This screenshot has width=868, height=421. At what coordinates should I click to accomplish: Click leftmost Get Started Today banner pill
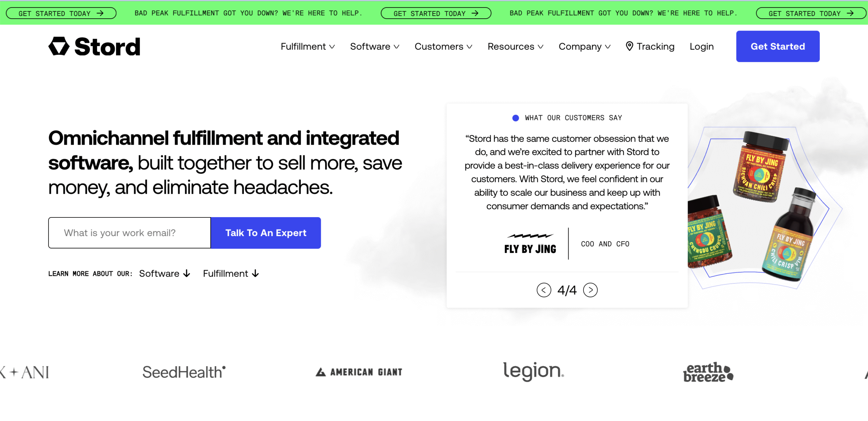(61, 13)
